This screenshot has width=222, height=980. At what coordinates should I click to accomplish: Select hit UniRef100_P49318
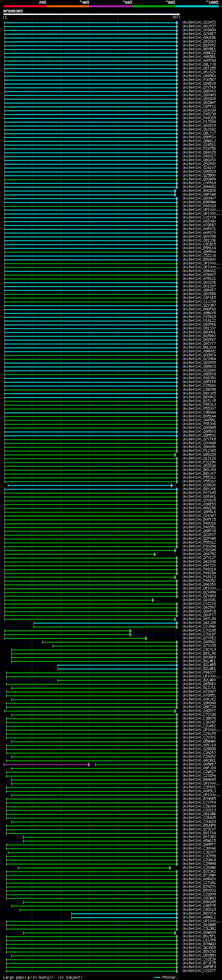tap(199, 206)
